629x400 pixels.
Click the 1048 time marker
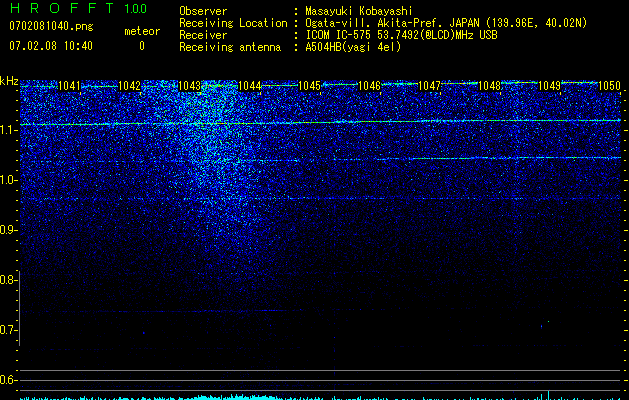coord(489,86)
